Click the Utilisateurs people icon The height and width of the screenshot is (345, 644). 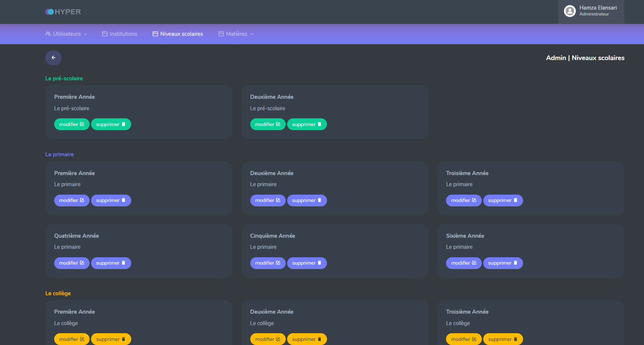[48, 34]
